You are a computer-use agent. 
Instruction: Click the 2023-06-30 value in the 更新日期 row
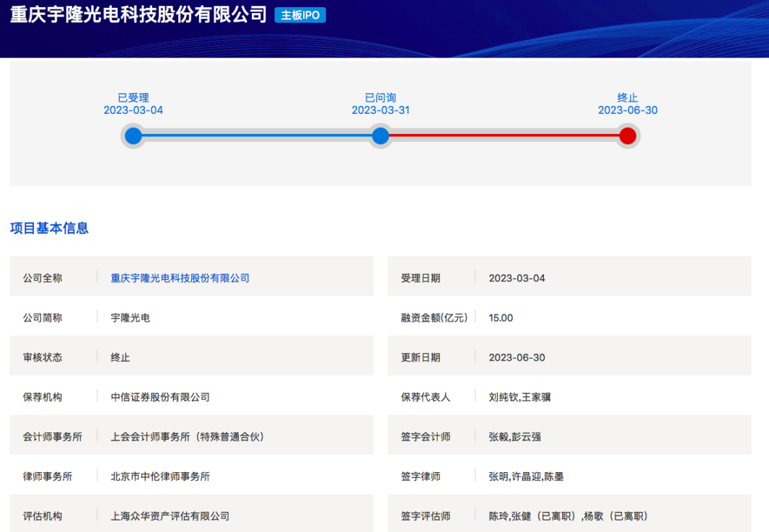tap(517, 358)
